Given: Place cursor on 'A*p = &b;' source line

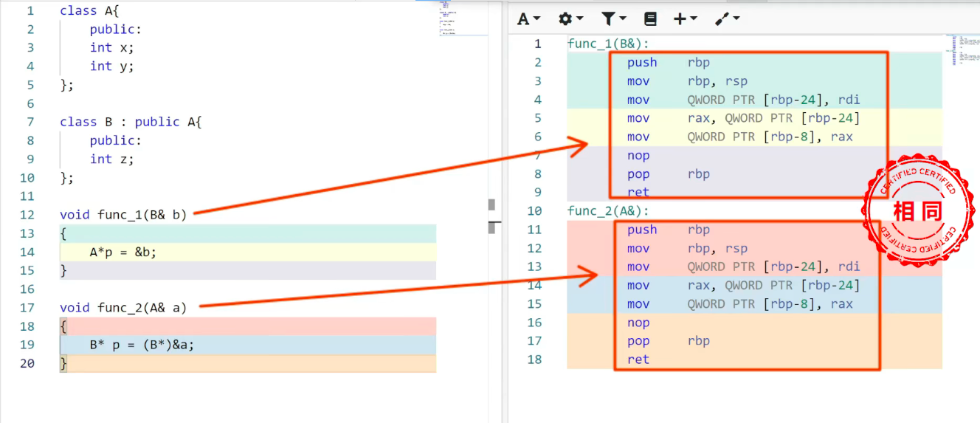Looking at the screenshot, I should (123, 252).
